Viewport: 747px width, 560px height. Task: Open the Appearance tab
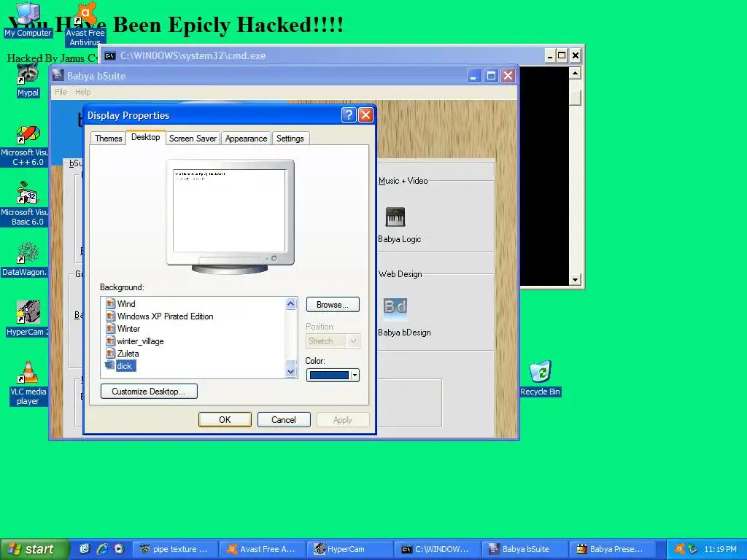pos(247,139)
